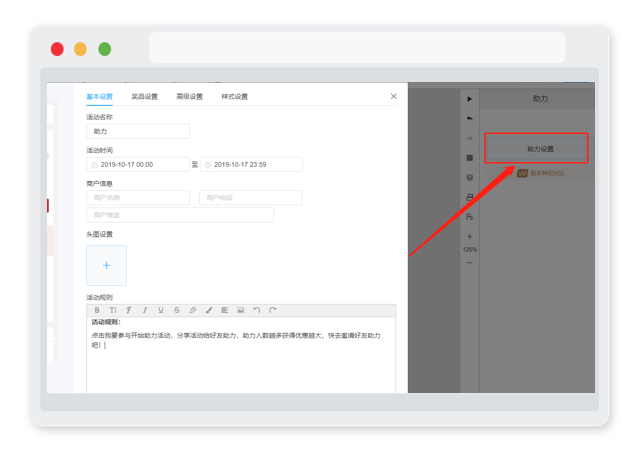Viewport: 640px width, 450px height.
Task: Click in the activity rules text area
Action: pos(241,355)
